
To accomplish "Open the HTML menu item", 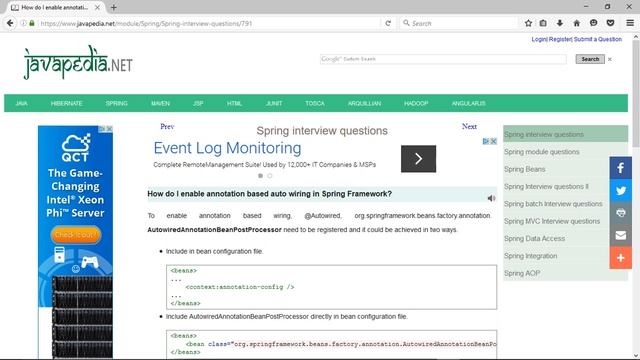I will coord(235,103).
